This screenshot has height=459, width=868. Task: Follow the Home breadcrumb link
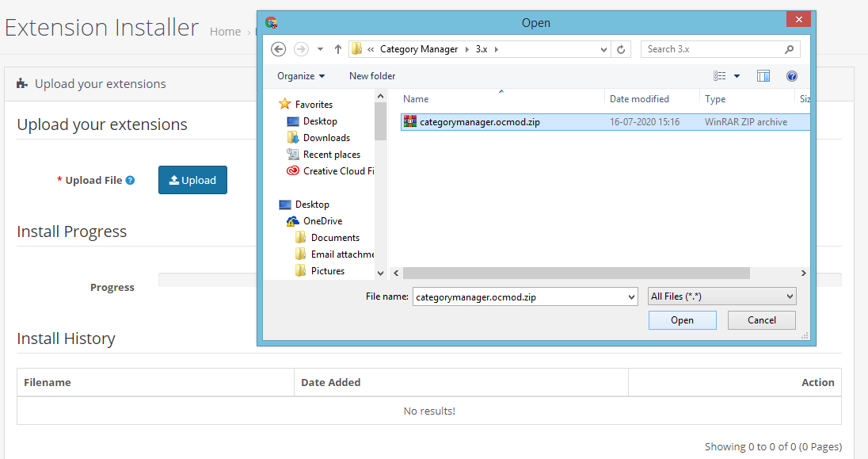click(225, 32)
